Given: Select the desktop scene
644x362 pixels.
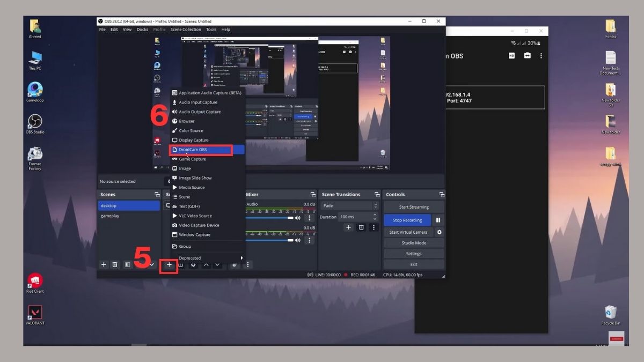Looking at the screenshot, I should click(129, 205).
